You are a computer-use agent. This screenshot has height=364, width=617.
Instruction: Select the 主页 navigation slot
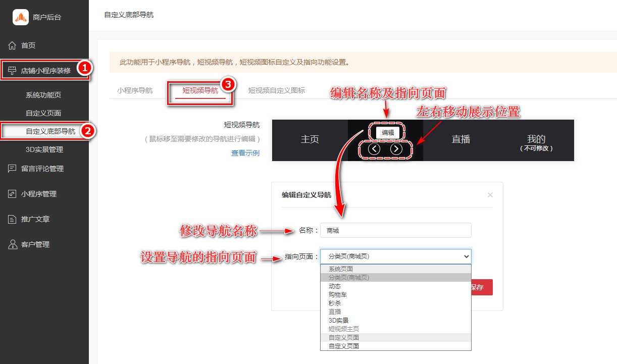(x=310, y=140)
